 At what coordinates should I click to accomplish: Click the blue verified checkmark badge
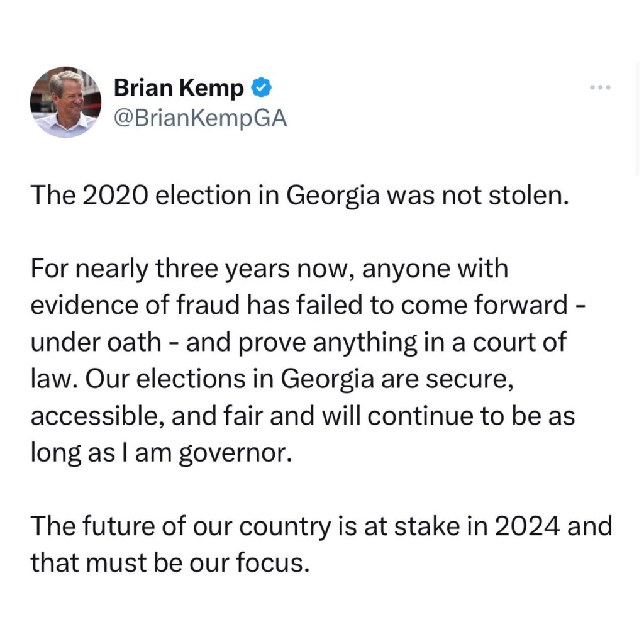pos(262,89)
